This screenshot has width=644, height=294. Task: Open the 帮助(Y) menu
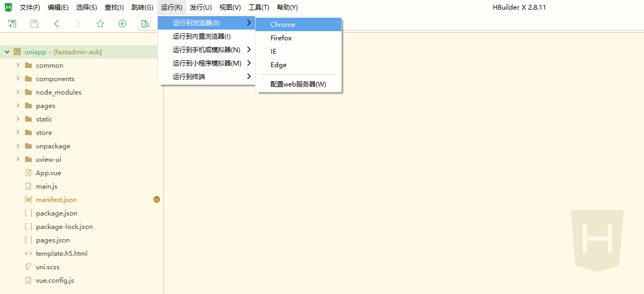[287, 8]
